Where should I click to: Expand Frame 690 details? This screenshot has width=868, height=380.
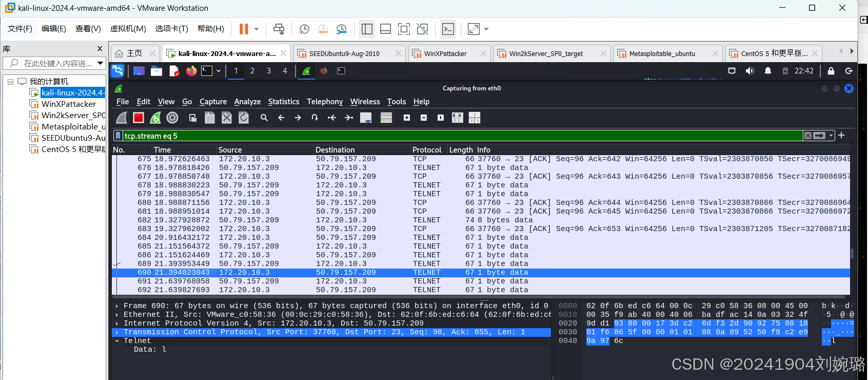click(117, 306)
